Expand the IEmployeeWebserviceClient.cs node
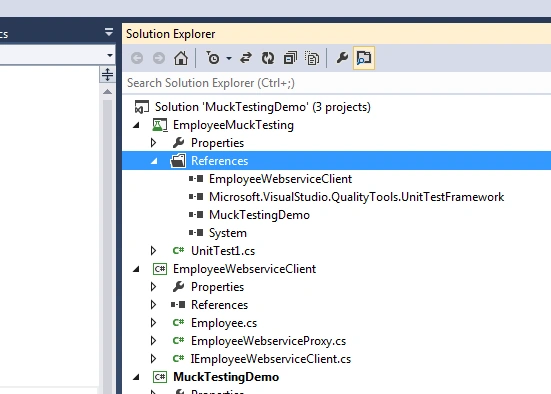Viewport: 551px width, 394px height. pos(153,359)
